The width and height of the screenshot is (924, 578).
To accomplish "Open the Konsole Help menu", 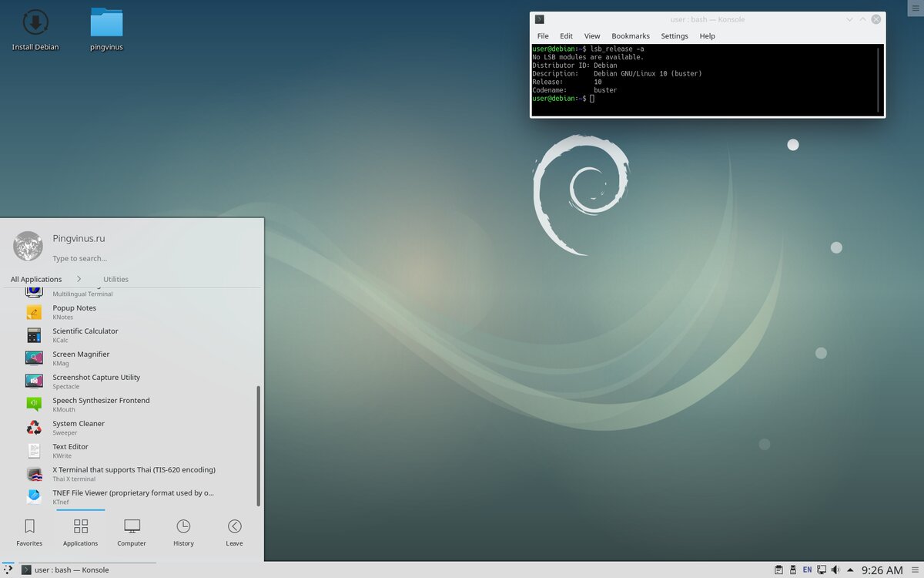I will point(708,35).
